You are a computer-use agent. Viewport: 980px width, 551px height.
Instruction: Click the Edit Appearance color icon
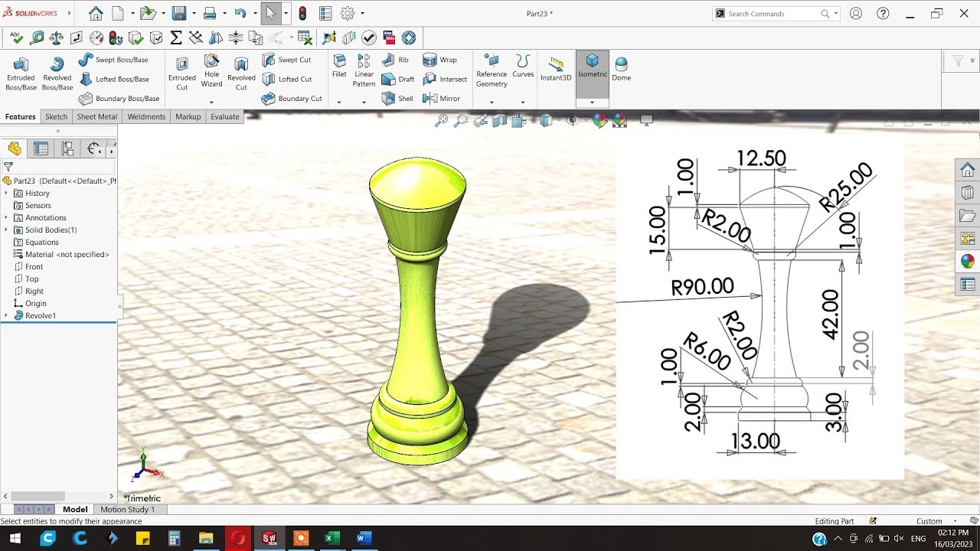[599, 120]
